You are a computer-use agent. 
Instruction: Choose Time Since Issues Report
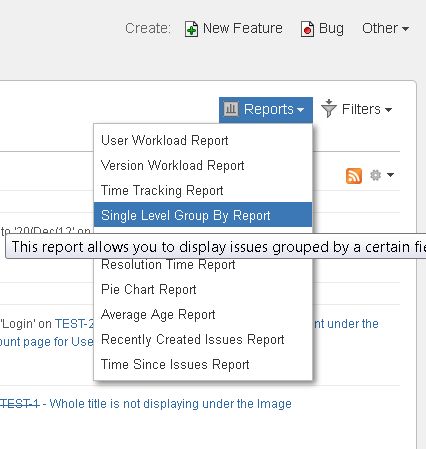[x=203, y=364]
